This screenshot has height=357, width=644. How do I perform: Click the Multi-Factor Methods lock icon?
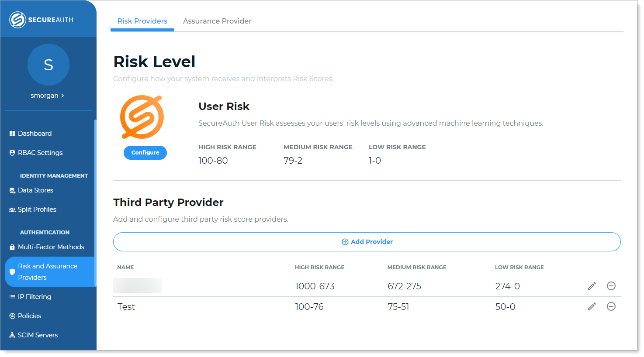pos(12,247)
